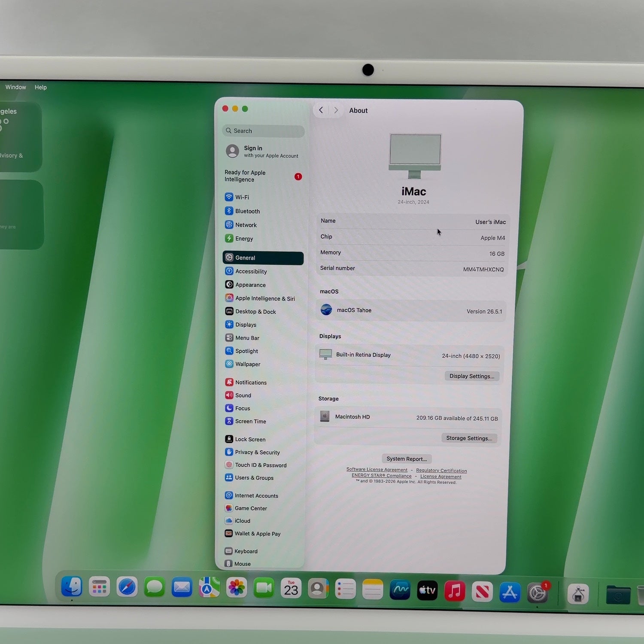
Task: Open System Report
Action: click(407, 459)
